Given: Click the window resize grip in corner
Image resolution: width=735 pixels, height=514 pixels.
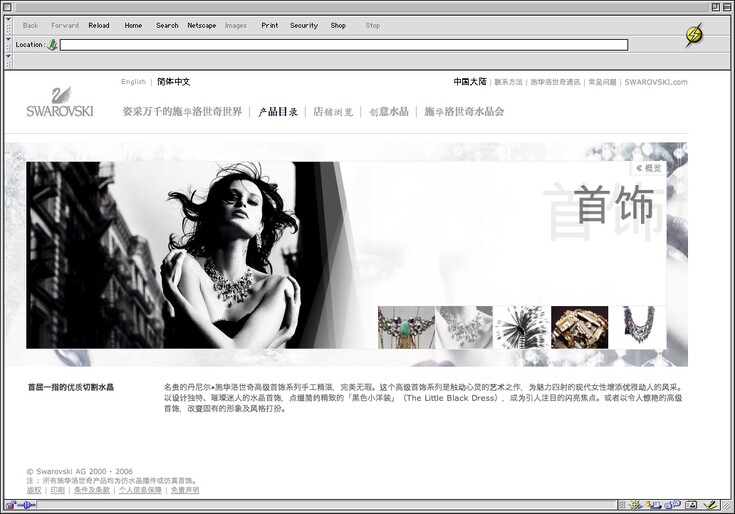Looking at the screenshot, I should [x=727, y=505].
